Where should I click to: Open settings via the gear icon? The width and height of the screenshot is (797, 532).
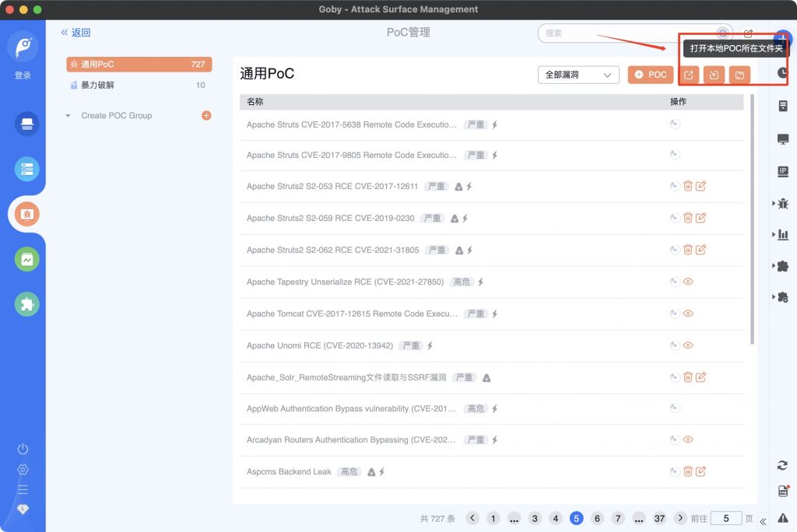[x=23, y=470]
